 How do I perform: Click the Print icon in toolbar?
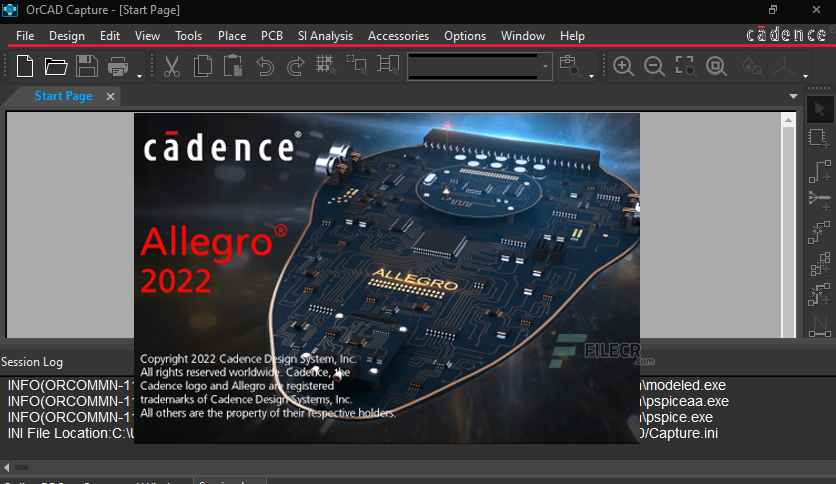[x=118, y=67]
